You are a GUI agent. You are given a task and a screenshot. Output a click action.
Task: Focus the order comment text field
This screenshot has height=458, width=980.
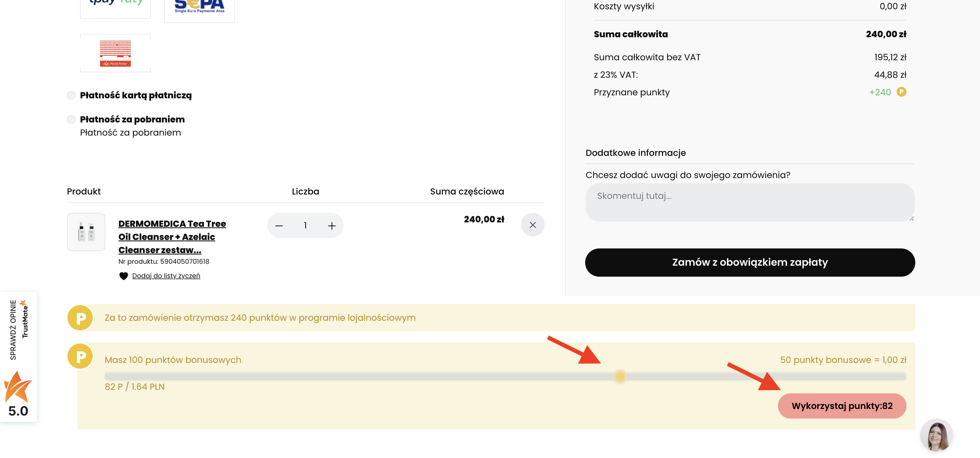749,203
